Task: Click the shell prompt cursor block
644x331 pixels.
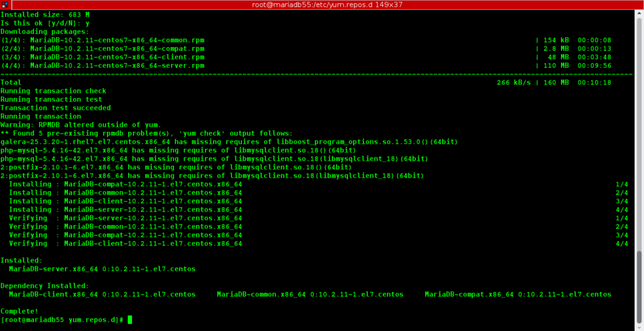Action: pos(130,320)
